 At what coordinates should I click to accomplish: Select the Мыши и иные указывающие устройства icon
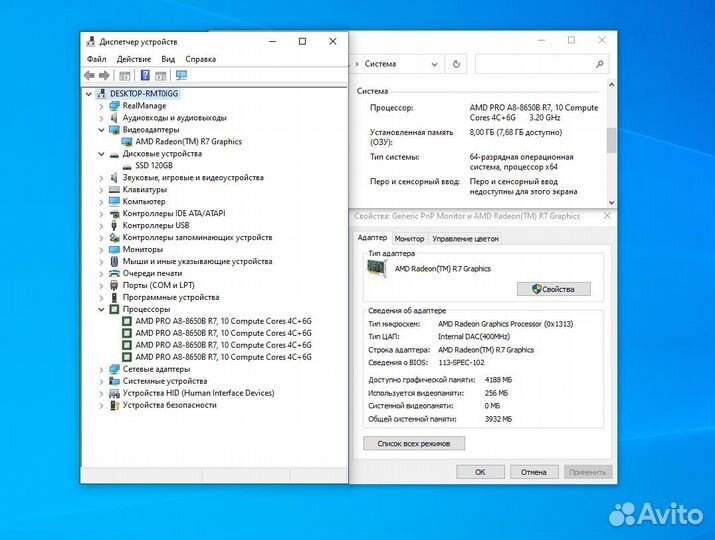(x=114, y=261)
